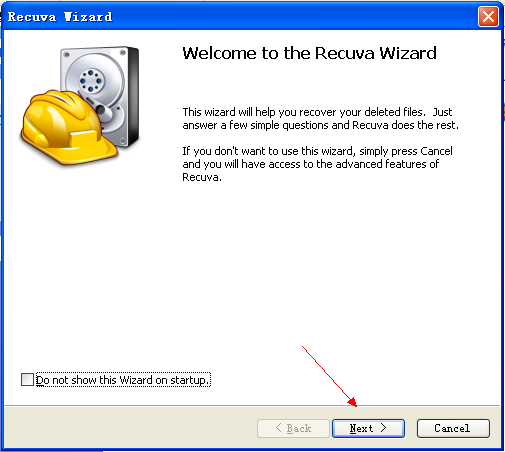Click the silver hard drive image
Screen dimensions: 505x452
click(x=100, y=97)
